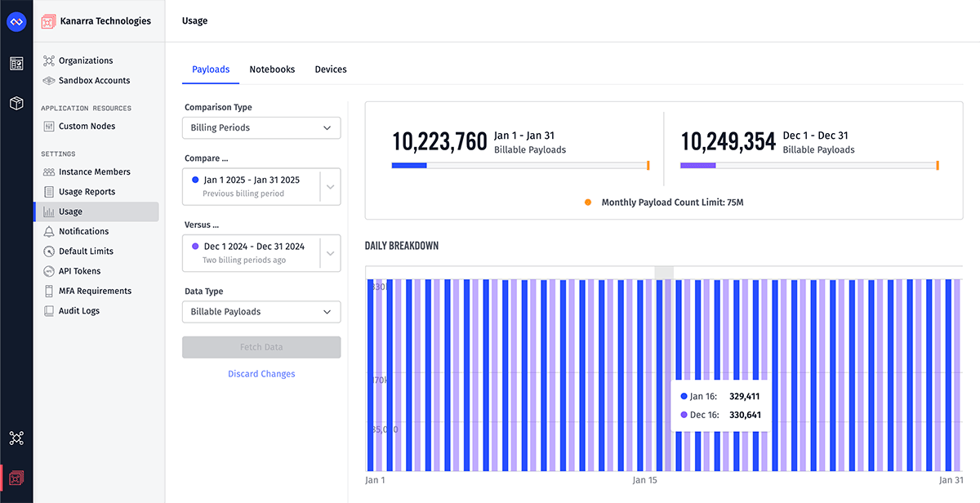The height and width of the screenshot is (503, 980).
Task: Click the Default Limits gauge icon
Action: coord(49,251)
